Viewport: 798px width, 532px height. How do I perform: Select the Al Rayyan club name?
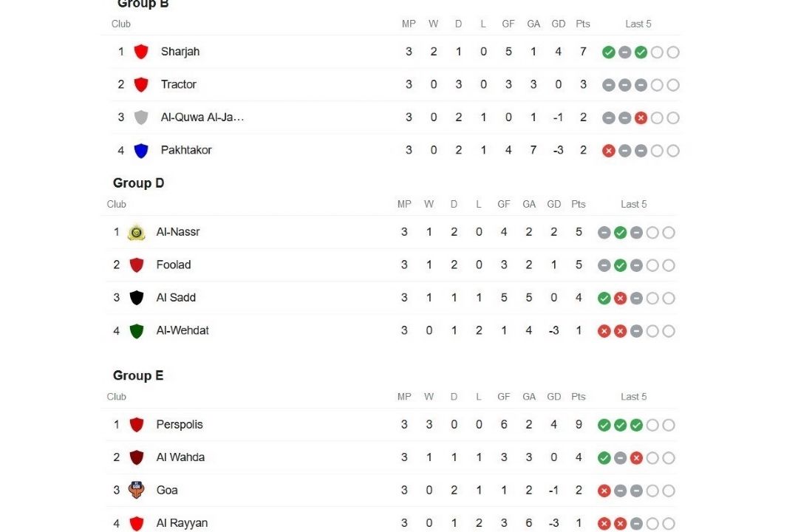point(183,523)
